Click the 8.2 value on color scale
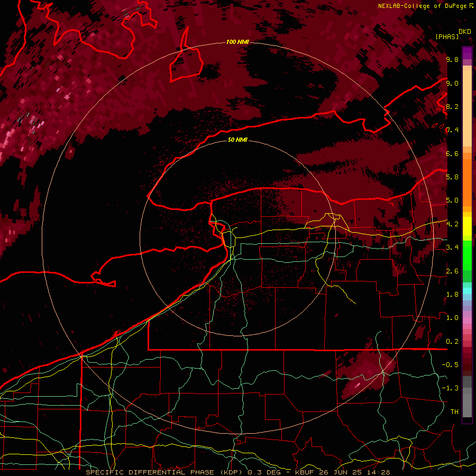This screenshot has height=476, width=476. pyautogui.click(x=452, y=106)
